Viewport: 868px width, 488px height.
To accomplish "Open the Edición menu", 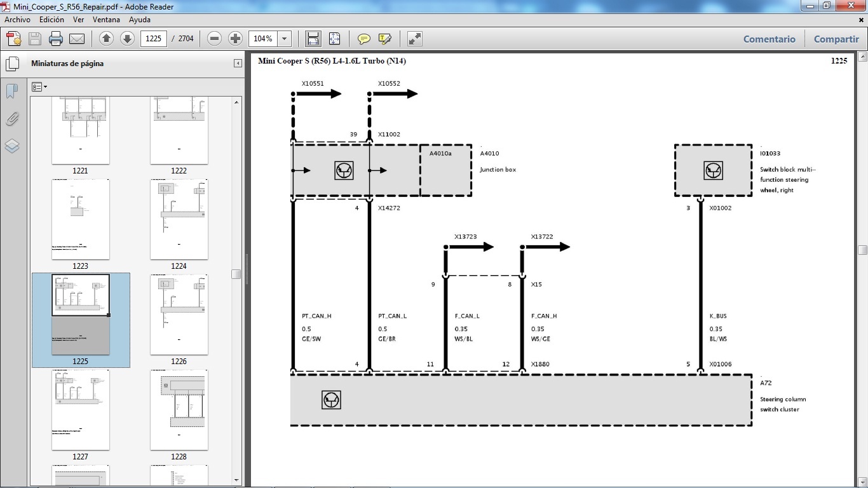I will pyautogui.click(x=51, y=20).
